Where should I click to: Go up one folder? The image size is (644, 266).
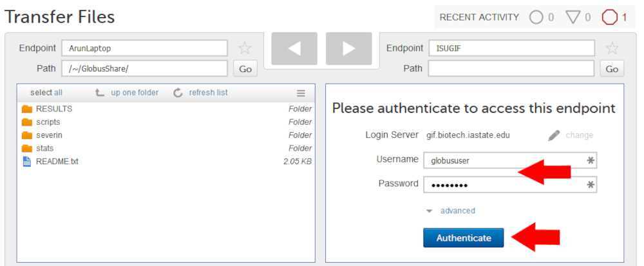(127, 93)
